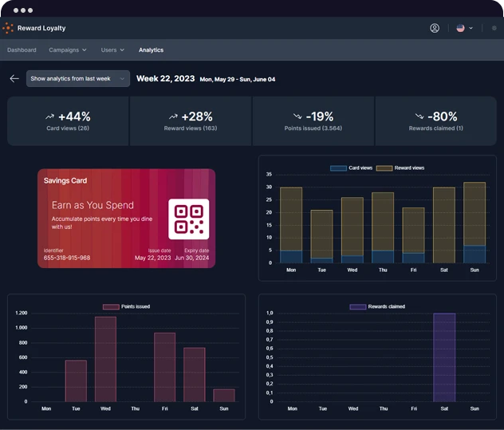The height and width of the screenshot is (430, 504).
Task: Click Rewards claimed purple legend swatch
Action: [357, 306]
